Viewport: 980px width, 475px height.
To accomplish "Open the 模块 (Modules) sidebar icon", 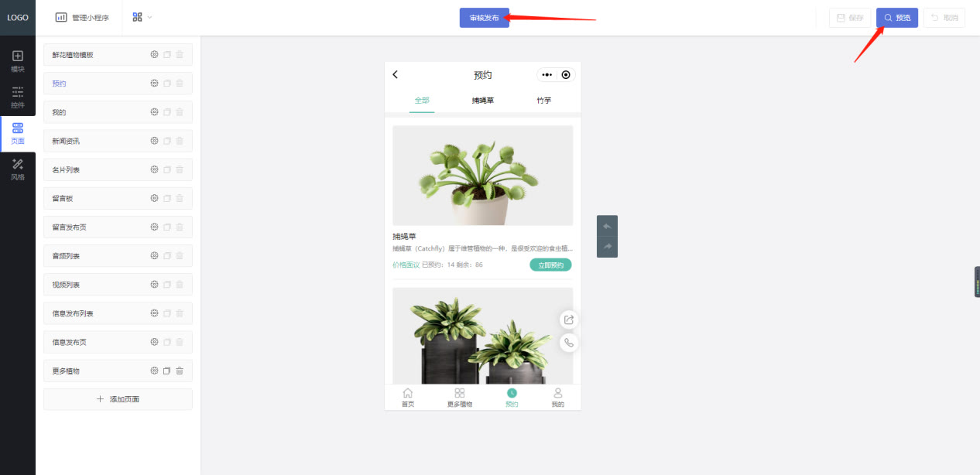I will click(18, 60).
